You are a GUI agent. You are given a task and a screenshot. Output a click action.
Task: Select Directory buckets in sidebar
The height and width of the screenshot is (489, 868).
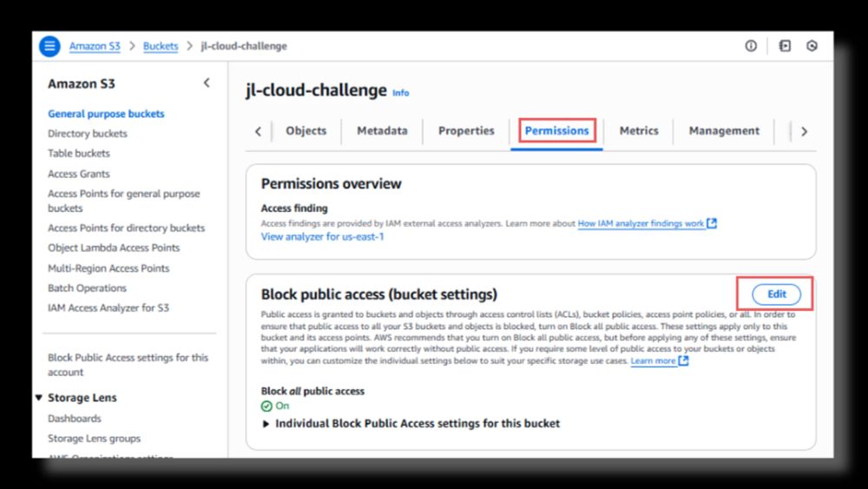[x=88, y=134]
